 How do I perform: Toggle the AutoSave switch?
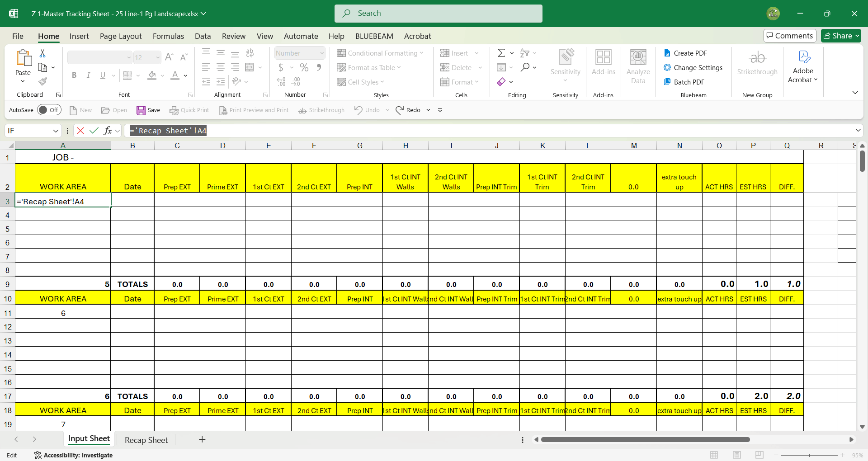click(49, 110)
